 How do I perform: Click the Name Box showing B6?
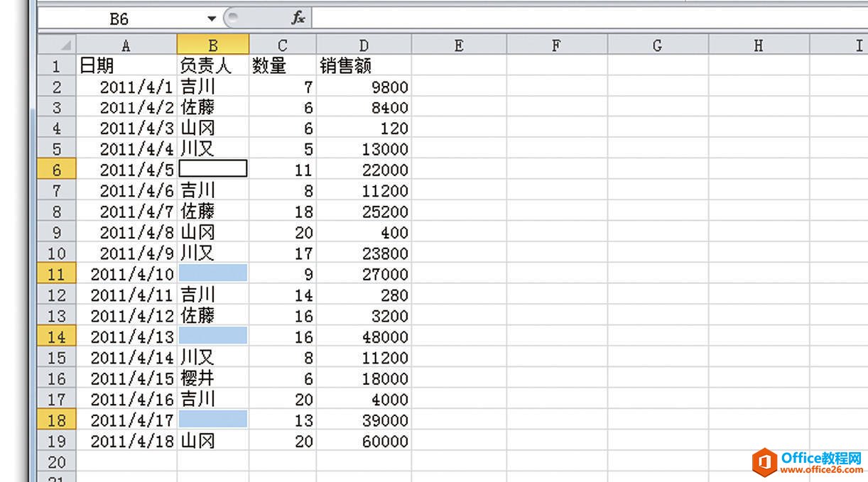[121, 19]
